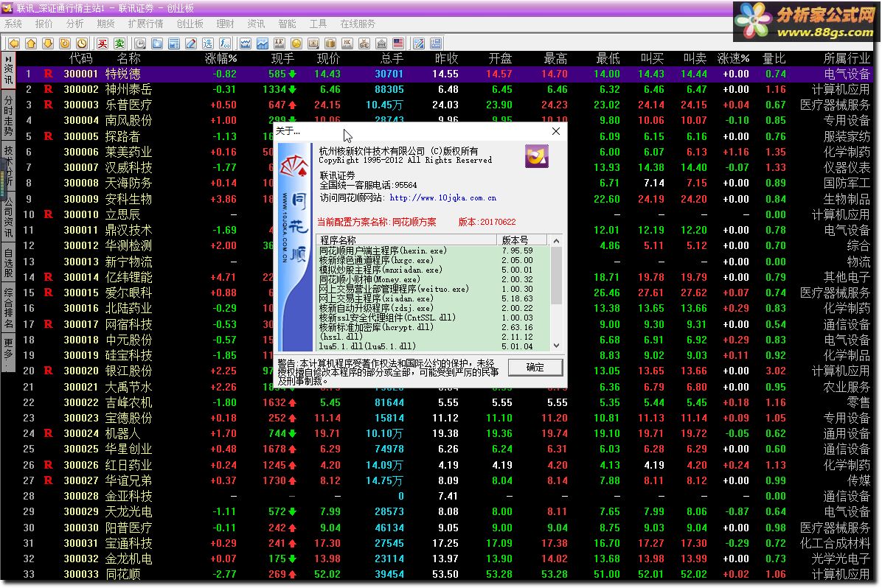Click the chart edit pen toolbar icon

pos(418,43)
